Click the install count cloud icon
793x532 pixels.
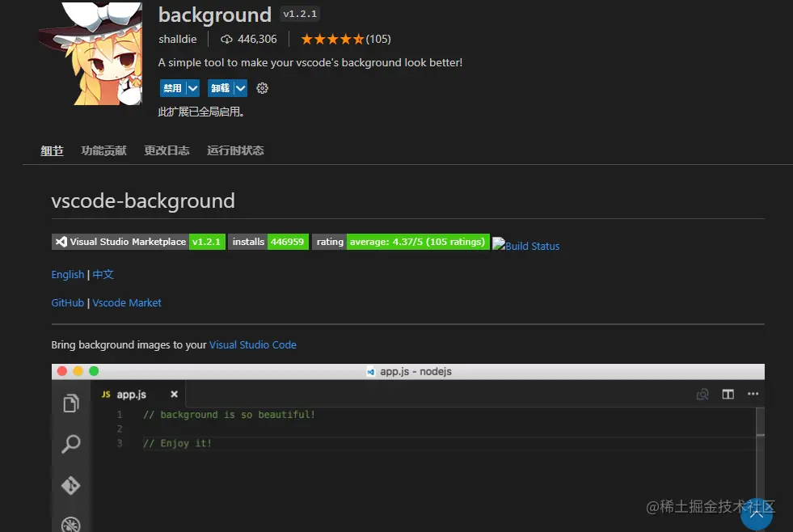226,39
